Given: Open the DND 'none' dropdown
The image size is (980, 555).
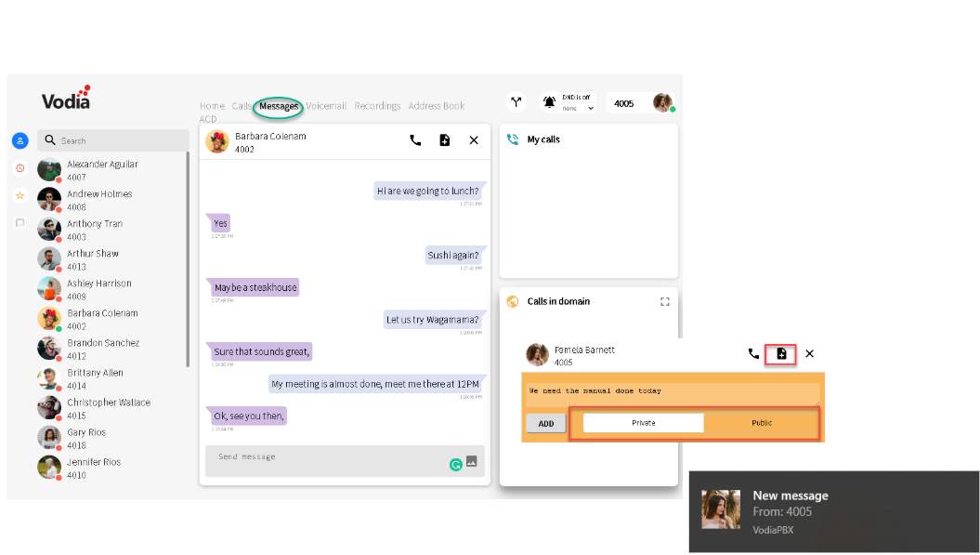Looking at the screenshot, I should (578, 108).
